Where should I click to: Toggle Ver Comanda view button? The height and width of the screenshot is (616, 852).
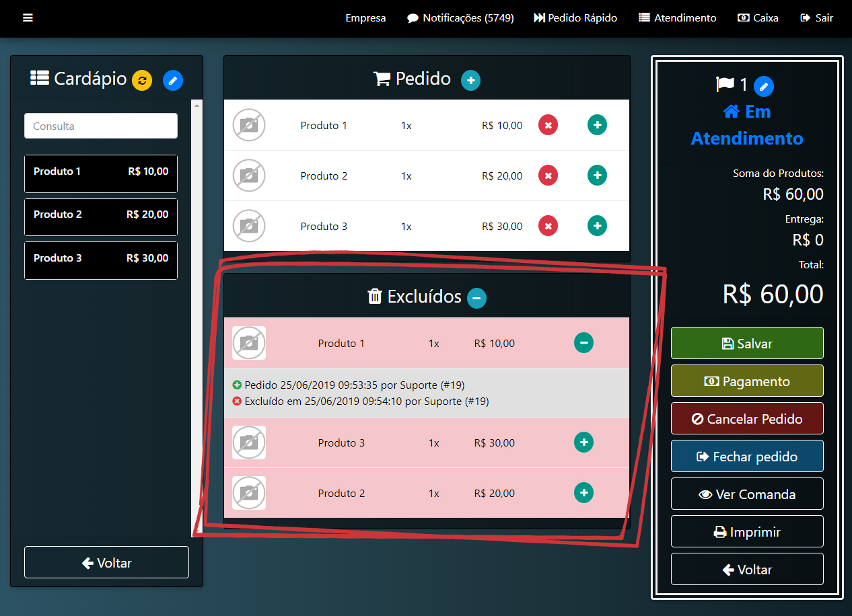747,494
